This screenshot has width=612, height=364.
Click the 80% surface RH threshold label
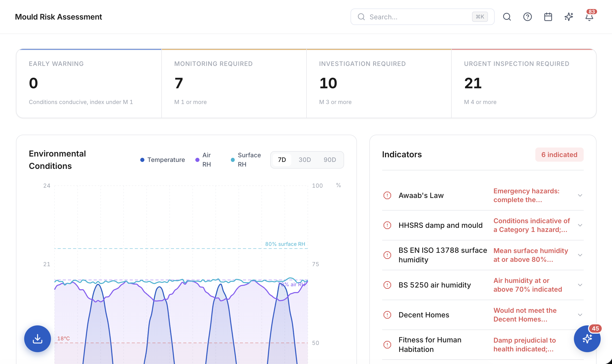285,244
